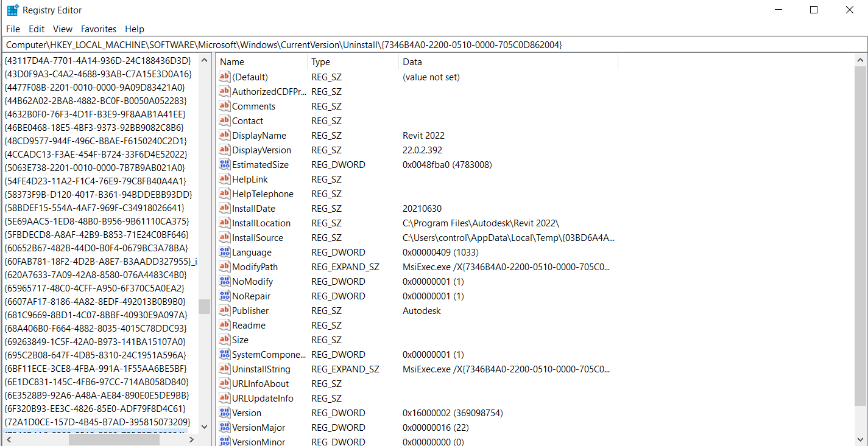The height and width of the screenshot is (446, 868).
Task: Open the View menu
Action: (x=63, y=29)
